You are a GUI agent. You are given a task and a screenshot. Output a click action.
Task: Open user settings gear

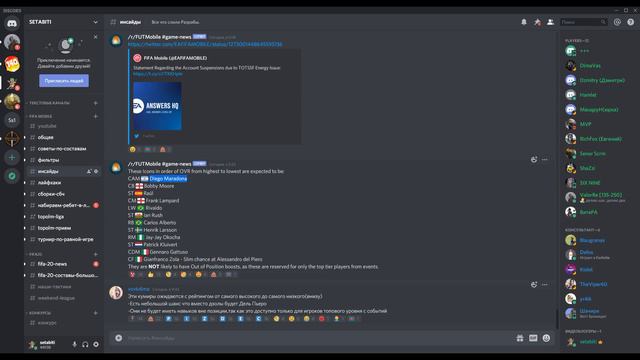coord(96,344)
